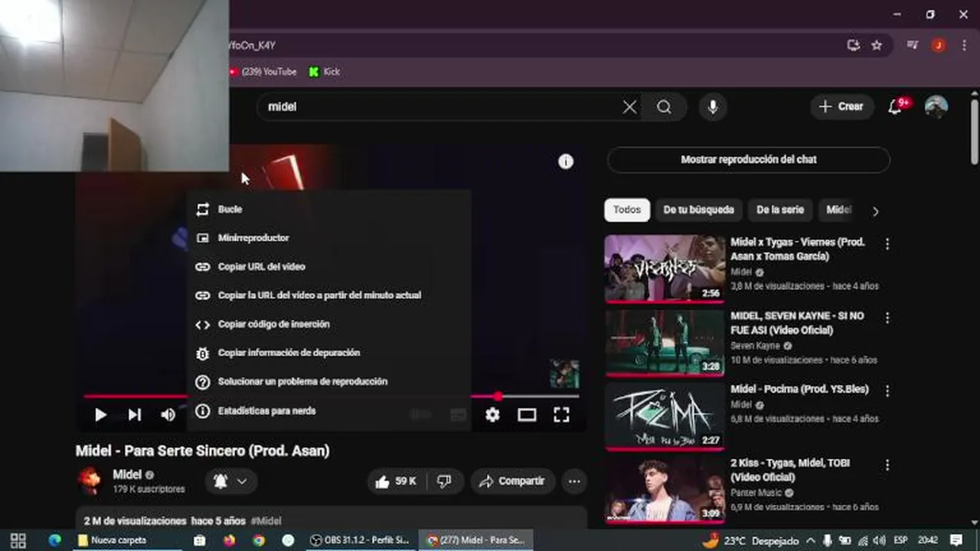Open Midel x Tygas - Viernes thumbnail
The height and width of the screenshot is (551, 980).
[665, 269]
